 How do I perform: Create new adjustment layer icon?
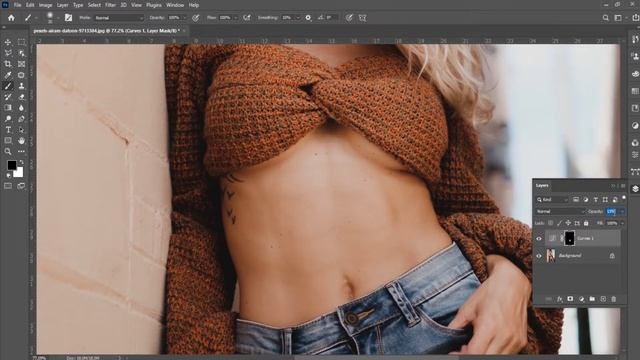pos(581,299)
